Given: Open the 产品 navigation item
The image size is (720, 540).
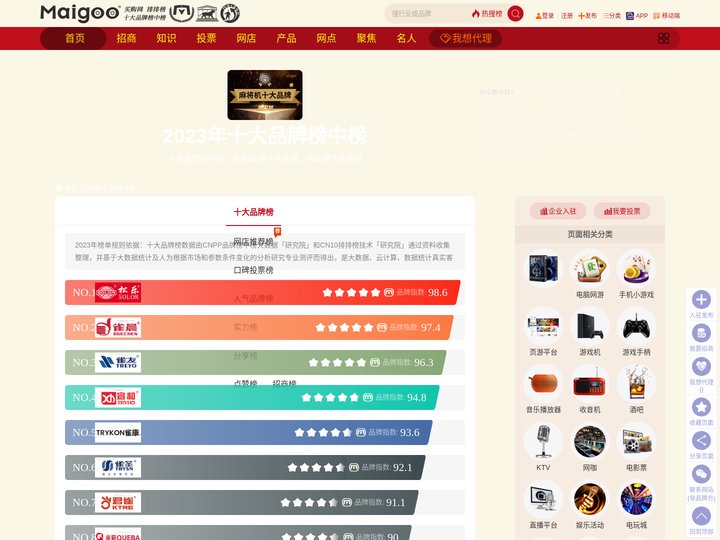Looking at the screenshot, I should coord(286,38).
